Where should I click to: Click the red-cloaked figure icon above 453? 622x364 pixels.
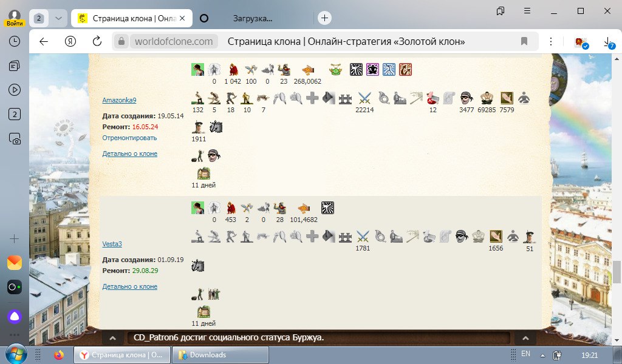click(231, 207)
